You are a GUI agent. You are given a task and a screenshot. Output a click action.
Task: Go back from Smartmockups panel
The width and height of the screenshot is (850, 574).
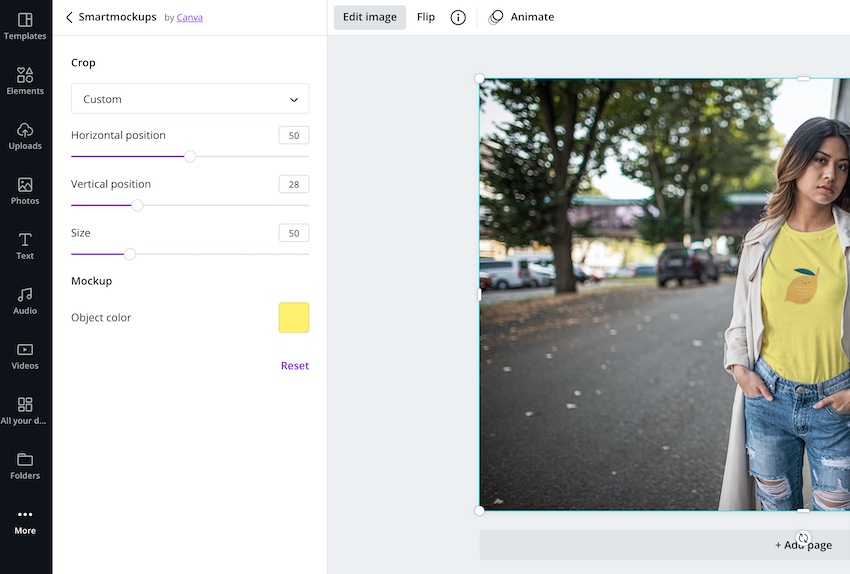pos(69,17)
